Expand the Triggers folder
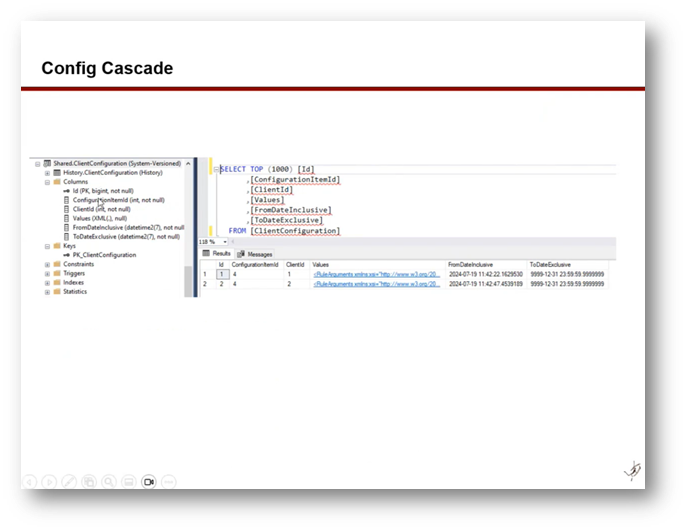Image resolution: width=687 pixels, height=531 pixels. (47, 274)
